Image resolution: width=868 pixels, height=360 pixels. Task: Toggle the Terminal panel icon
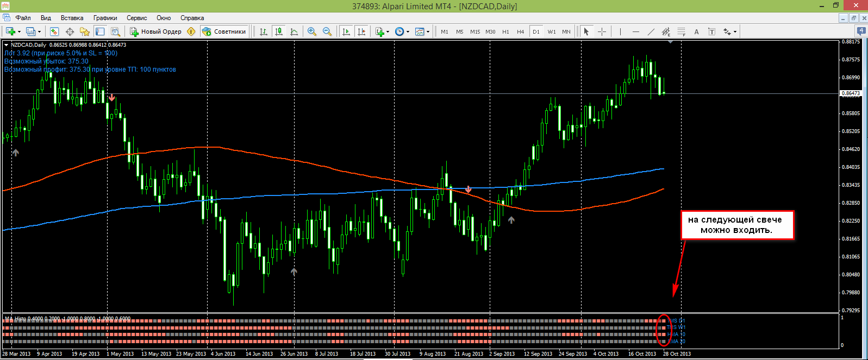pyautogui.click(x=100, y=31)
